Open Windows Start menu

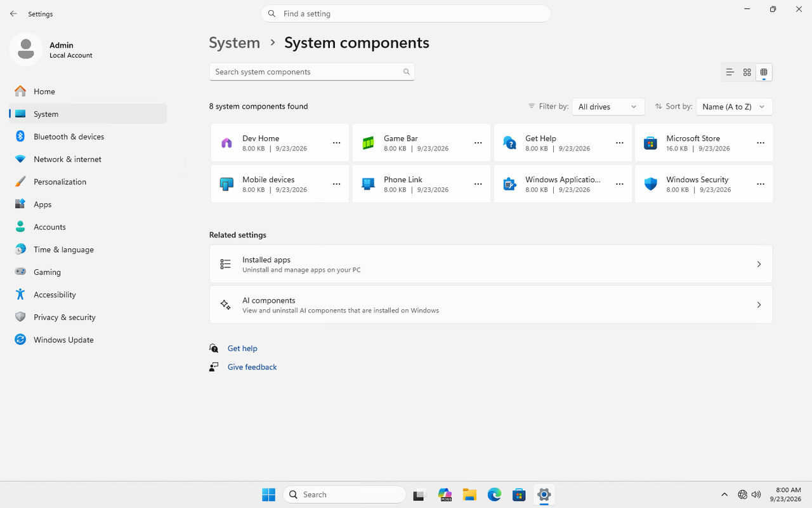tap(268, 495)
